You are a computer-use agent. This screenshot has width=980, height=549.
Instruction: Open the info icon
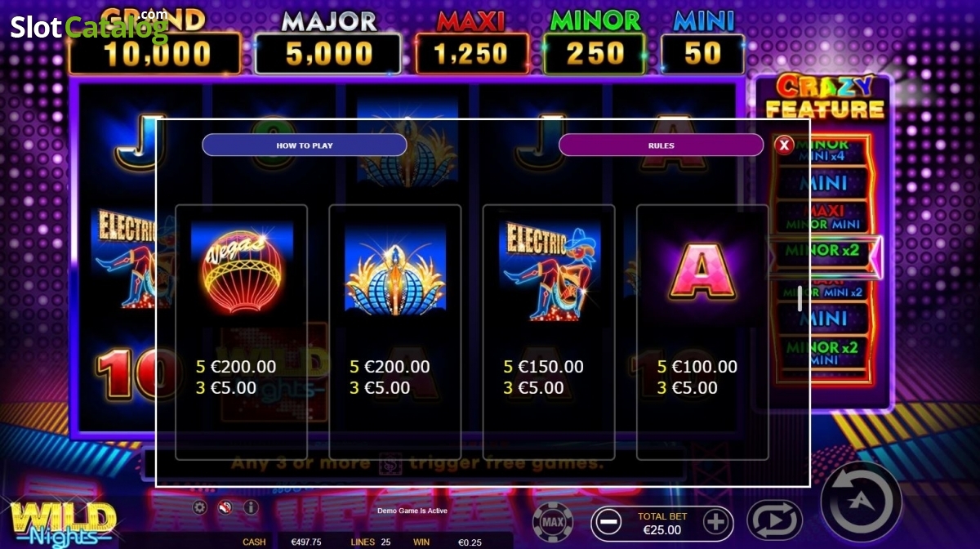pos(251,507)
